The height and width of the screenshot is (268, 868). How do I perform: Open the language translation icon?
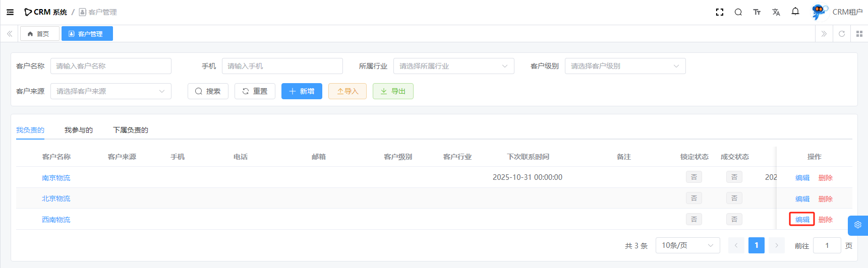coord(776,12)
